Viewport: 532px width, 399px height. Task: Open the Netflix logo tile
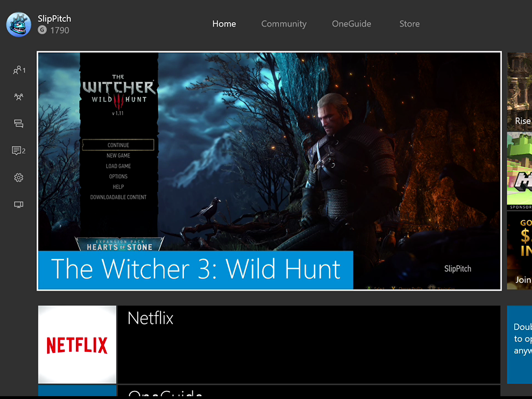tap(77, 344)
